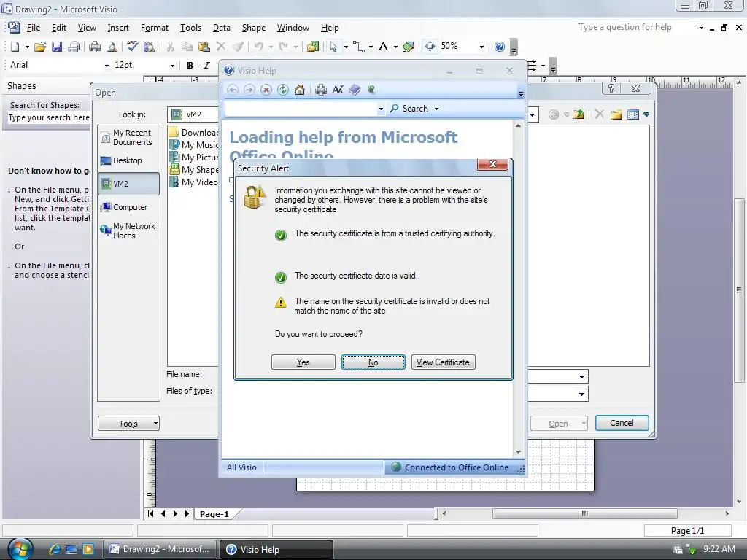Open the Files of type dropdown arrow
Viewport: 747px width, 560px height.
coord(581,394)
